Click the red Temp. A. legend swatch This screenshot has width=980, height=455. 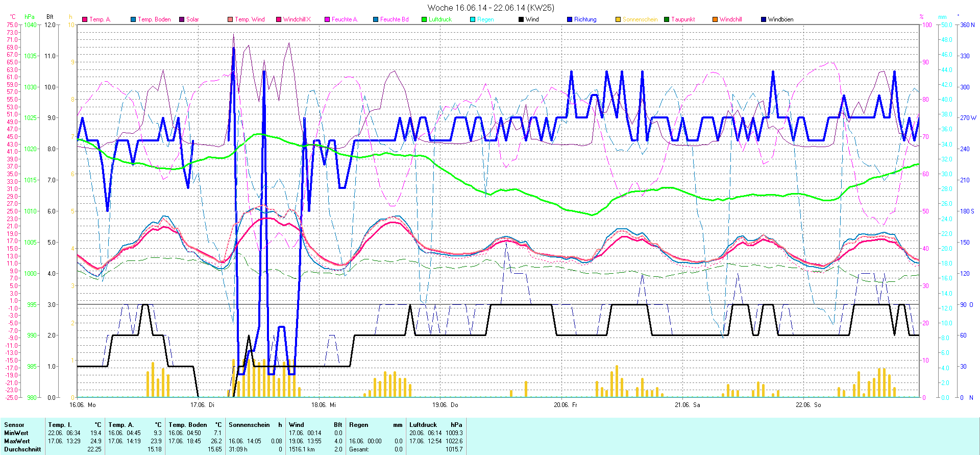85,19
